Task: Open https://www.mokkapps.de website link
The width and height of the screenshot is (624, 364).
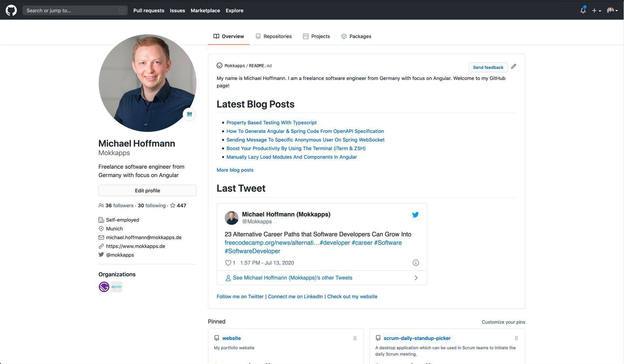Action: 136,246
